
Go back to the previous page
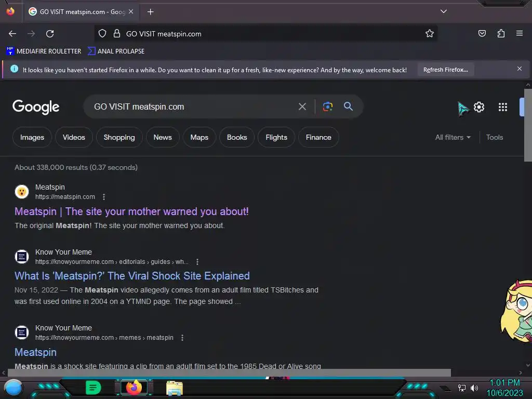point(12,34)
